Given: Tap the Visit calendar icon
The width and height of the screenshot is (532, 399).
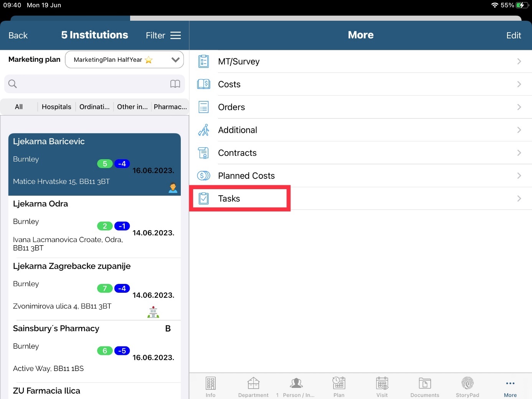Looking at the screenshot, I should click(382, 383).
